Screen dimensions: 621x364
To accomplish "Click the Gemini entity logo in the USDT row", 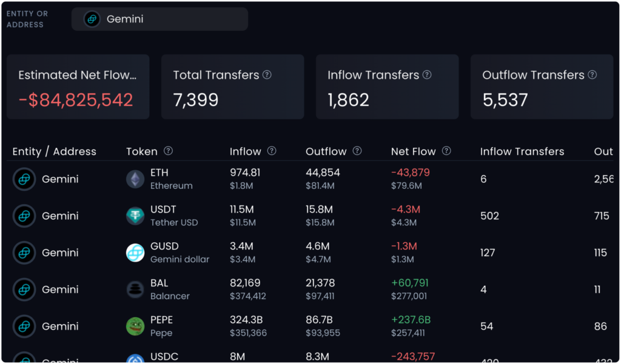I will click(24, 216).
